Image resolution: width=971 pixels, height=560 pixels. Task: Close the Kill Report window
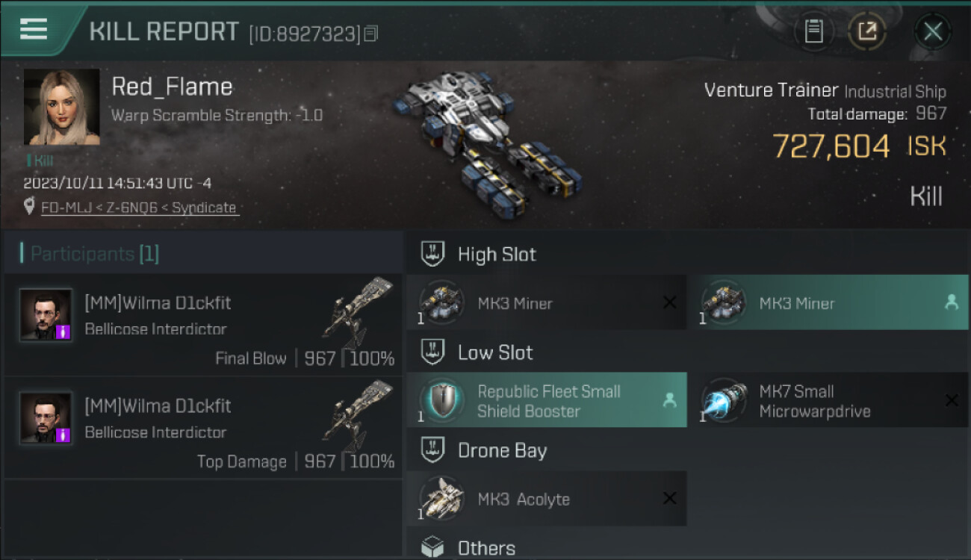click(x=932, y=31)
